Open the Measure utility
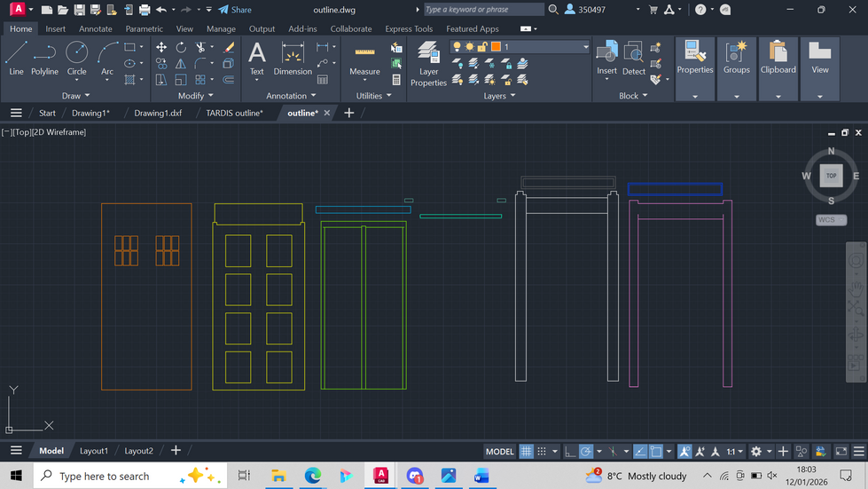Viewport: 868px width, 489px height. [364, 59]
